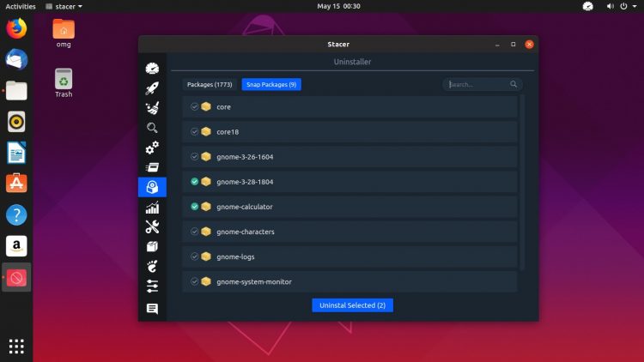
Task: Open the Search magnifier page in sidebar
Action: [152, 128]
